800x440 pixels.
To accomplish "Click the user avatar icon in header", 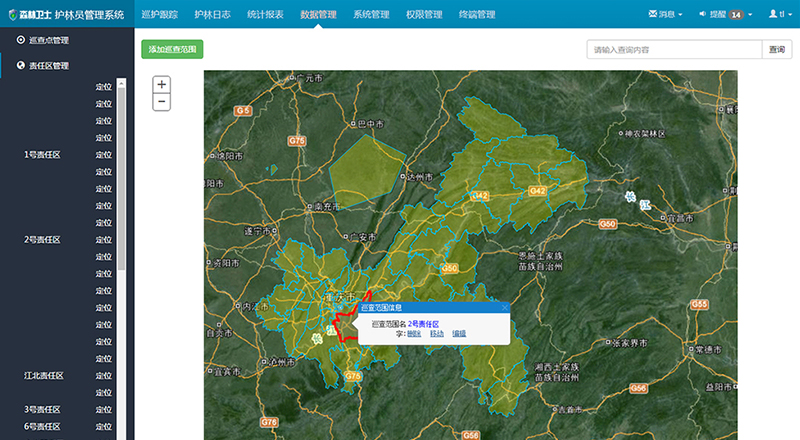I will point(772,15).
